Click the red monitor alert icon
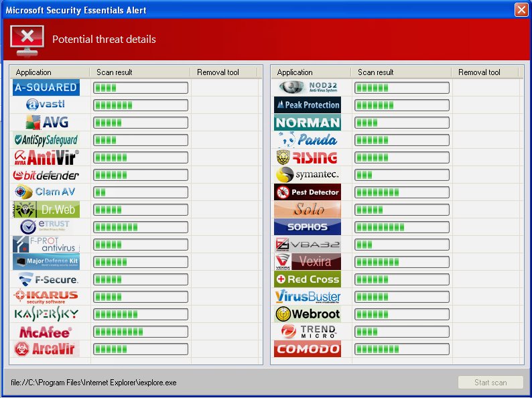Image resolution: width=532 pixels, height=398 pixels. pyautogui.click(x=27, y=40)
